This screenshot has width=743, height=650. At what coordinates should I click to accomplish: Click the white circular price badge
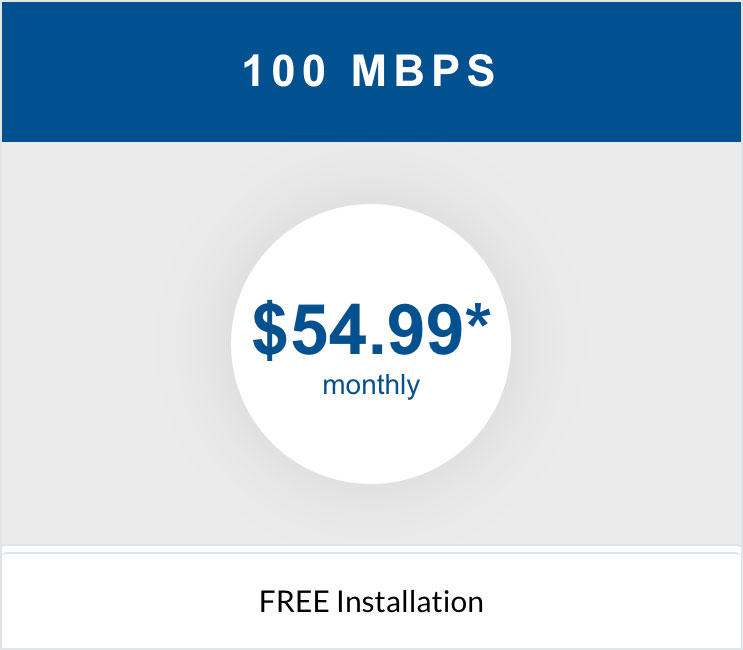[371, 344]
